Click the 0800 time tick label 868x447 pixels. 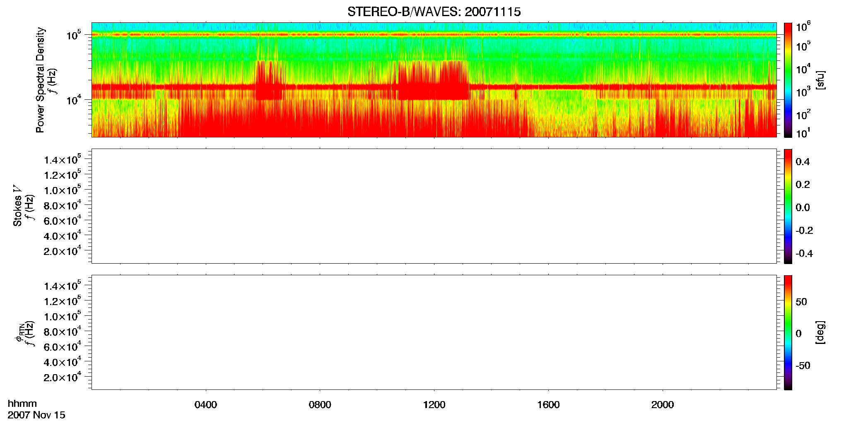click(320, 405)
